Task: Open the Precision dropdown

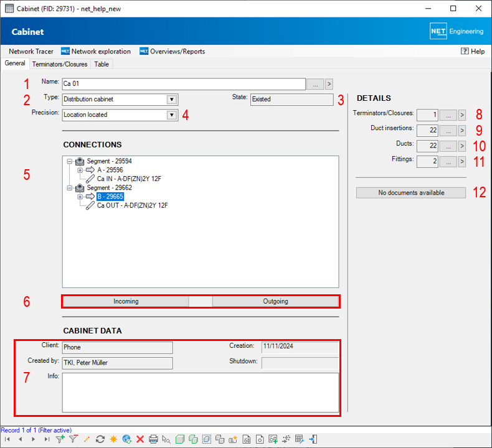Action: (172, 115)
